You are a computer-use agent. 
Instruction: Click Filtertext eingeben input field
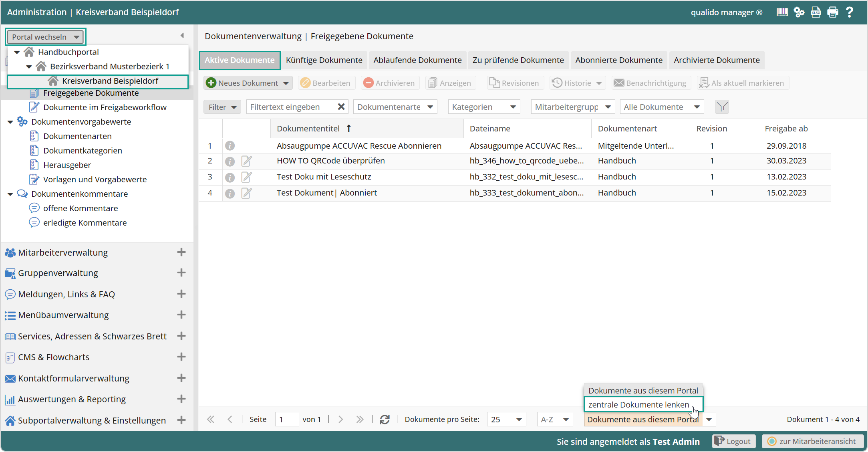(292, 107)
